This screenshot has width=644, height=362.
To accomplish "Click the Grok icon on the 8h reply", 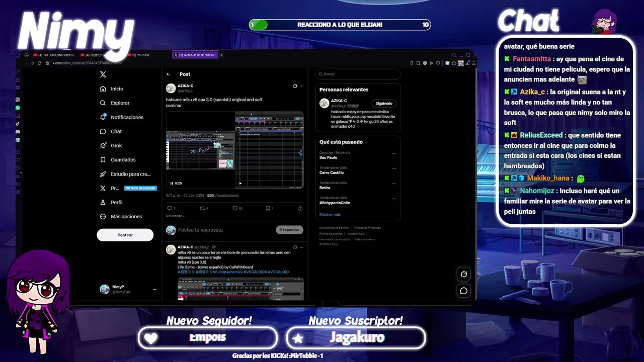I will click(x=295, y=247).
